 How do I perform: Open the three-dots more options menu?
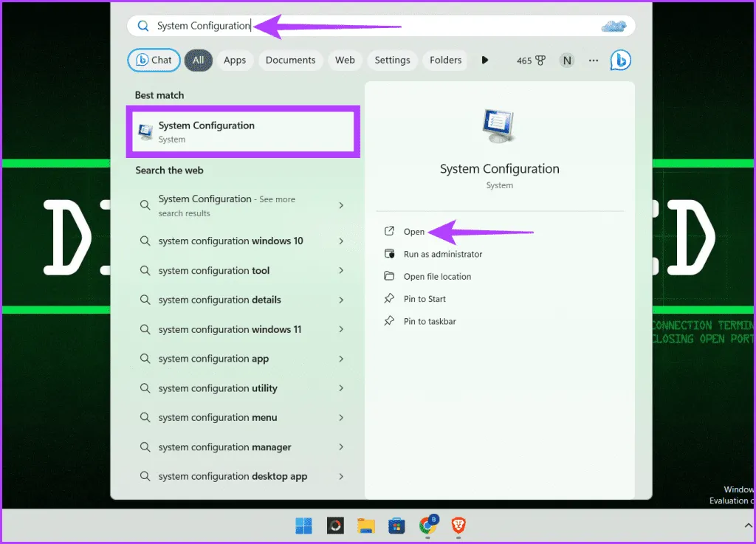[594, 61]
